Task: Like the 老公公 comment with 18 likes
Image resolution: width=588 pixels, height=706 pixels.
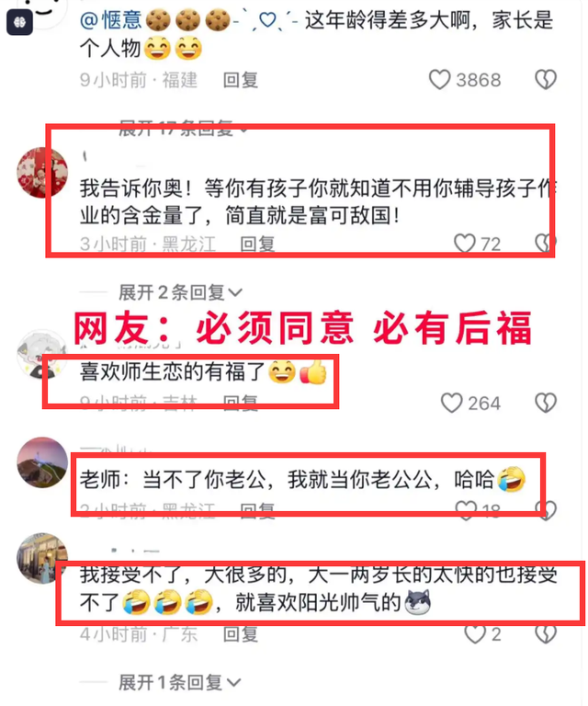Action: [466, 509]
